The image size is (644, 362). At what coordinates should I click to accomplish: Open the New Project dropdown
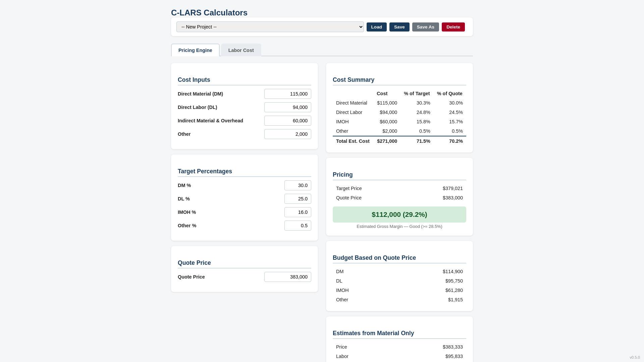pos(270,27)
